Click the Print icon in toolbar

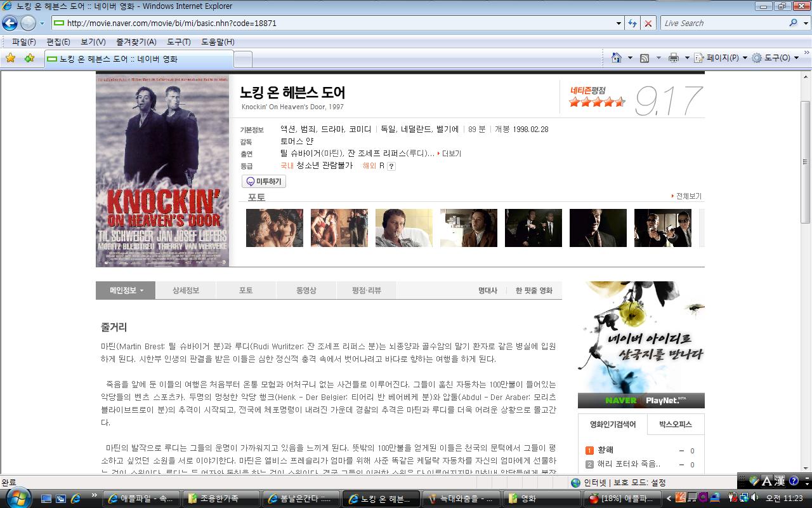point(673,58)
